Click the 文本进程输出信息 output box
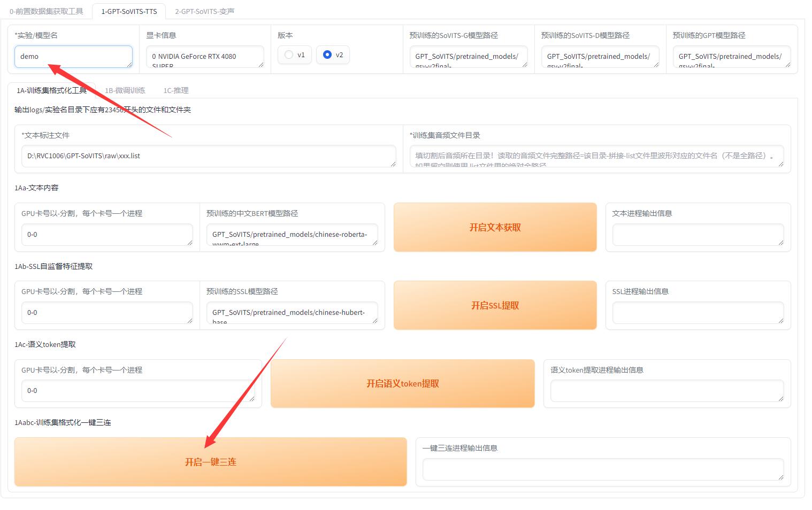The height and width of the screenshot is (510, 812). [698, 235]
